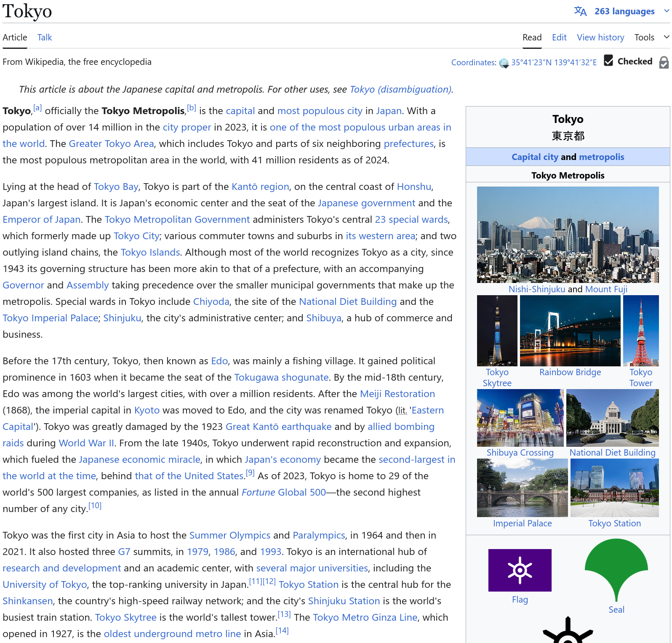Viewport: 672px width, 643px height.
Task: Open the 23 special wards link
Action: tap(411, 219)
